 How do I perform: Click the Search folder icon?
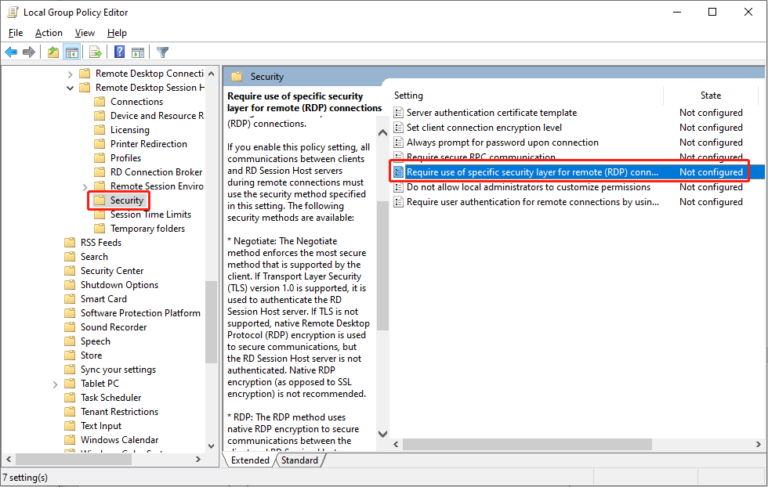click(70, 257)
